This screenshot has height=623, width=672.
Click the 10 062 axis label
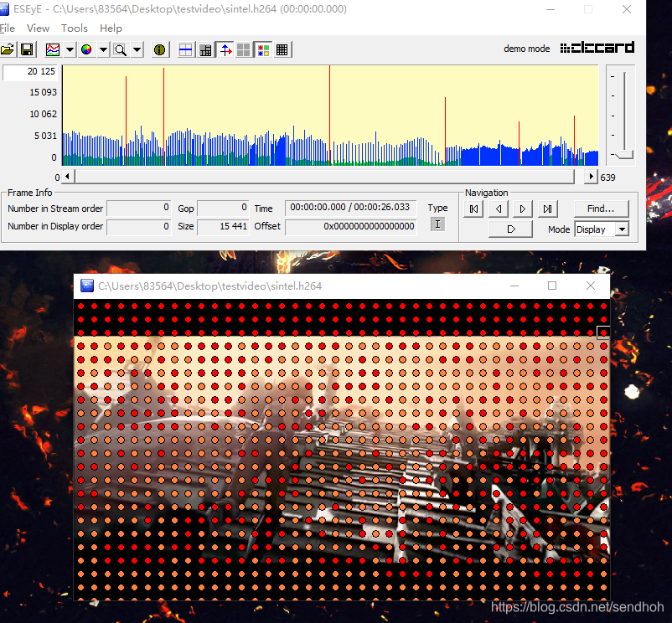pos(43,114)
